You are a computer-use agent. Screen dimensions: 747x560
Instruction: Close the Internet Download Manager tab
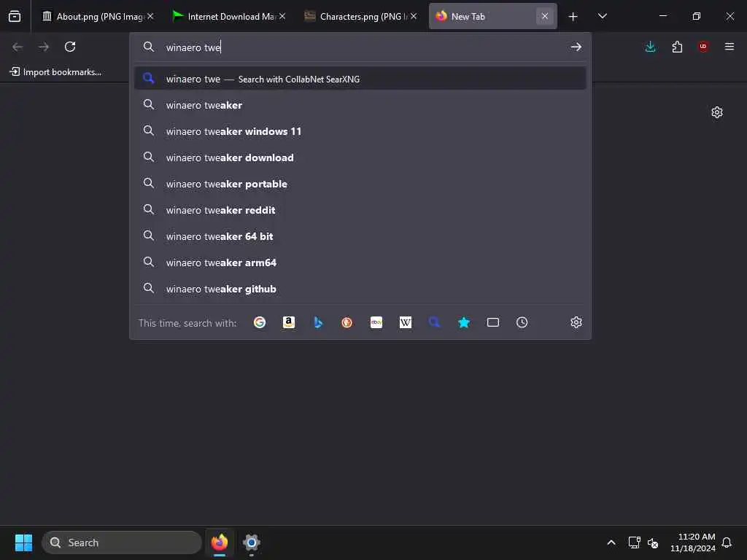[x=282, y=16]
